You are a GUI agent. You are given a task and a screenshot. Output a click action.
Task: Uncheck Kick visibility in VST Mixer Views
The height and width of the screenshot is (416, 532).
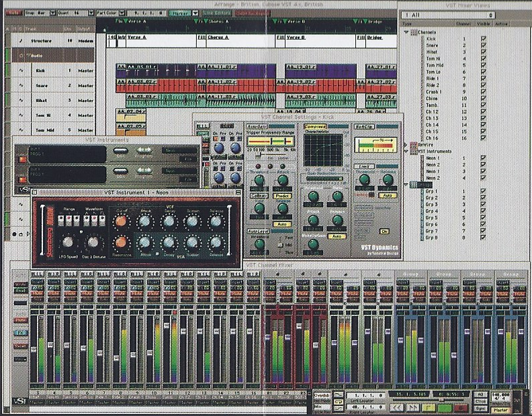483,39
